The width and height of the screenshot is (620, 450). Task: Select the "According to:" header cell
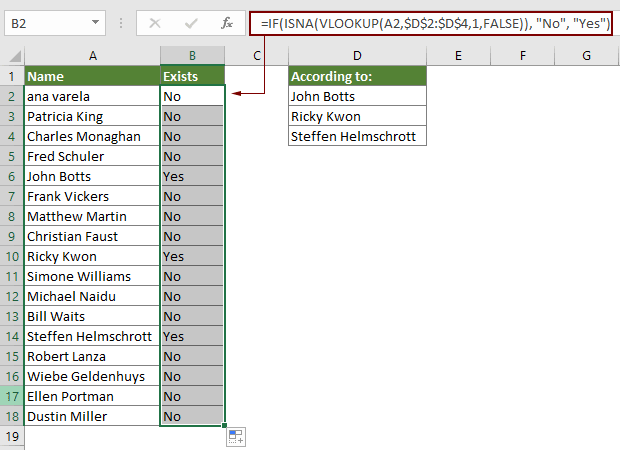[357, 76]
